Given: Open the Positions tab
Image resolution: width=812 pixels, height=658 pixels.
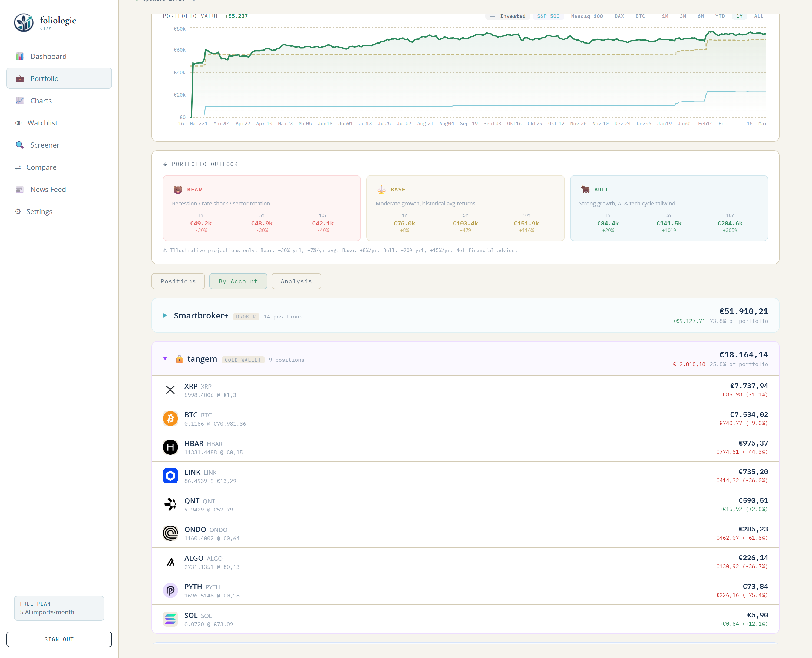Looking at the screenshot, I should point(178,281).
